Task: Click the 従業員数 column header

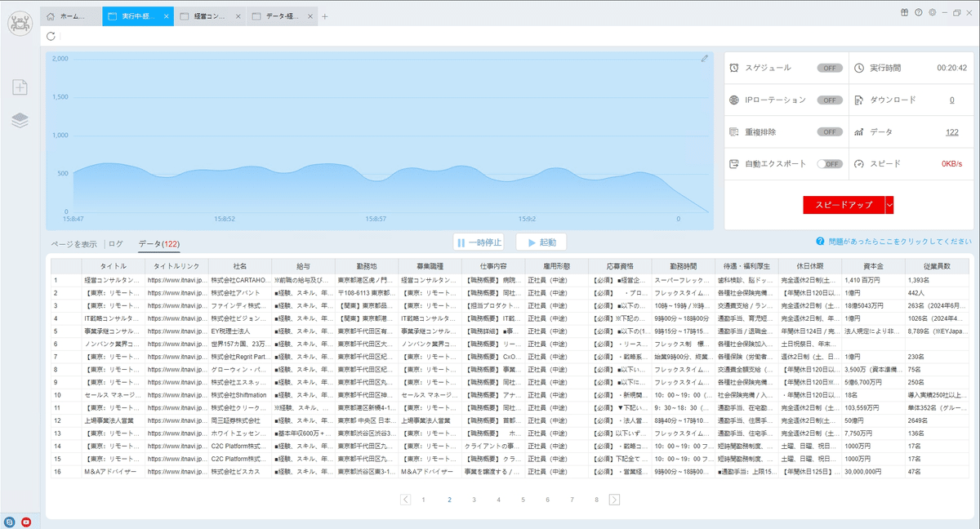Action: click(937, 266)
